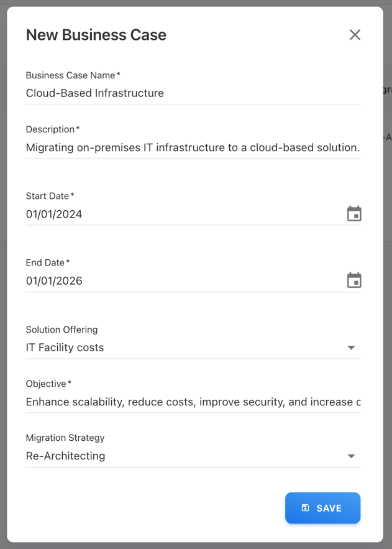Click the 'Solution Offering' label
Screen dimensions: 392x549
click(x=62, y=330)
